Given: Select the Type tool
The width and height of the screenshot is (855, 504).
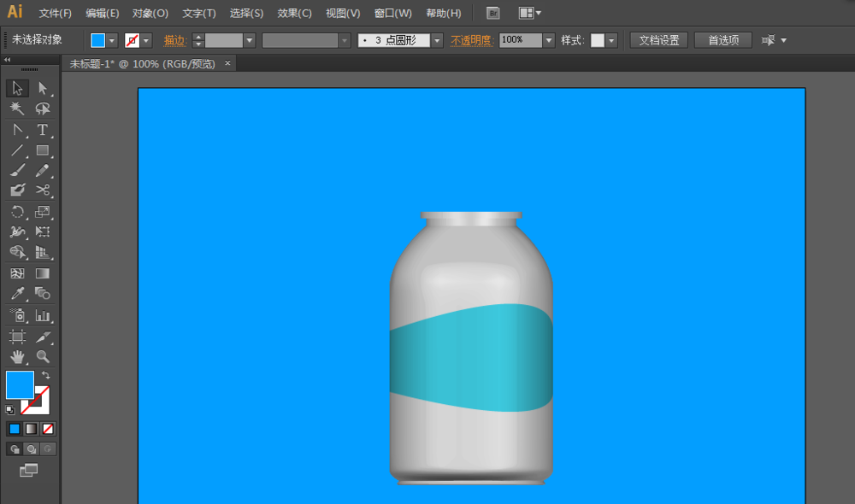Looking at the screenshot, I should point(42,130).
